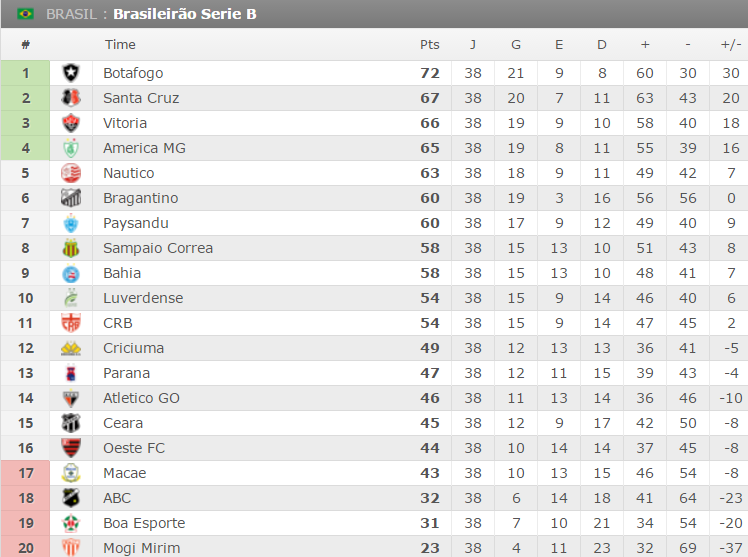The height and width of the screenshot is (557, 748).
Task: Select the red relegation position 17 cell
Action: point(25,473)
